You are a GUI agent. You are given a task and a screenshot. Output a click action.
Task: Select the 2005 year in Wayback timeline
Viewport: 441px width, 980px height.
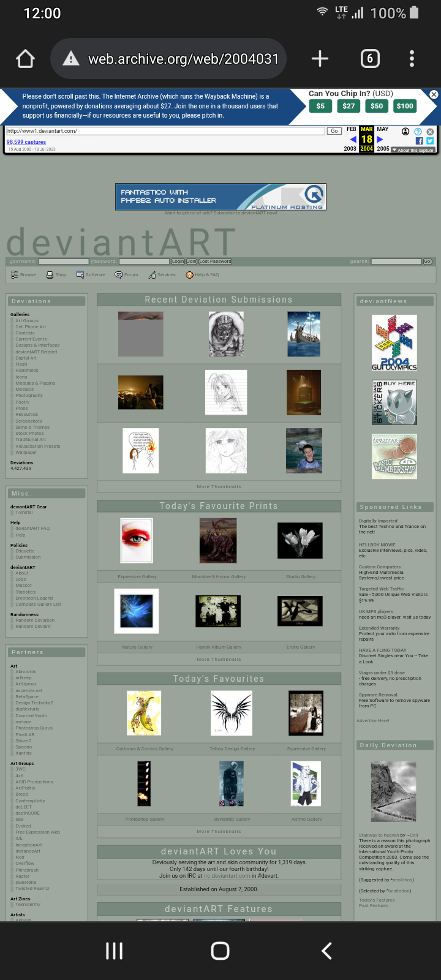click(x=383, y=149)
